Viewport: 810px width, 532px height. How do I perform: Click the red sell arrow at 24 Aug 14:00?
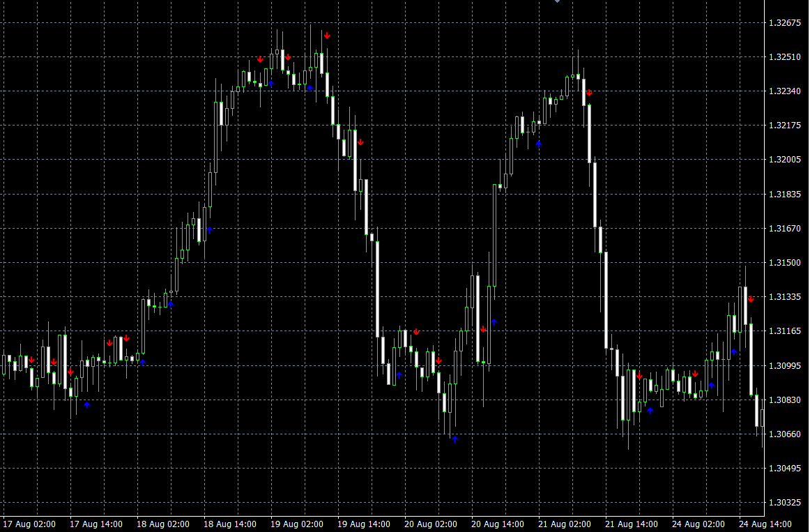(751, 299)
